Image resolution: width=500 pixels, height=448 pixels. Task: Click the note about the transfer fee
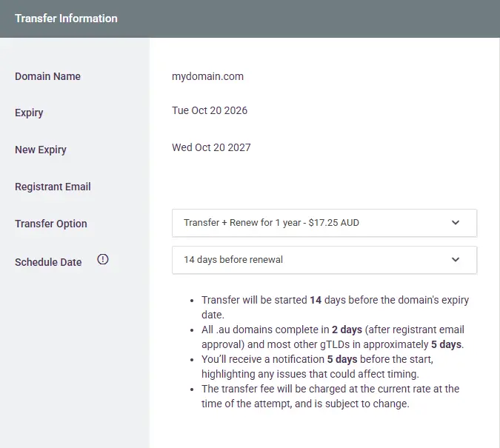(330, 396)
